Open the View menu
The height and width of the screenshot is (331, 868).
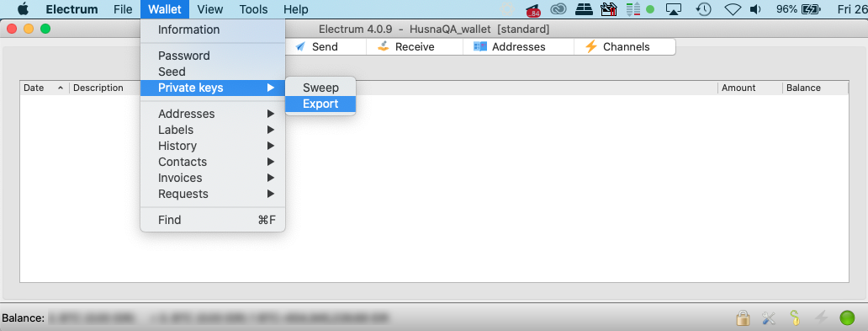click(209, 9)
